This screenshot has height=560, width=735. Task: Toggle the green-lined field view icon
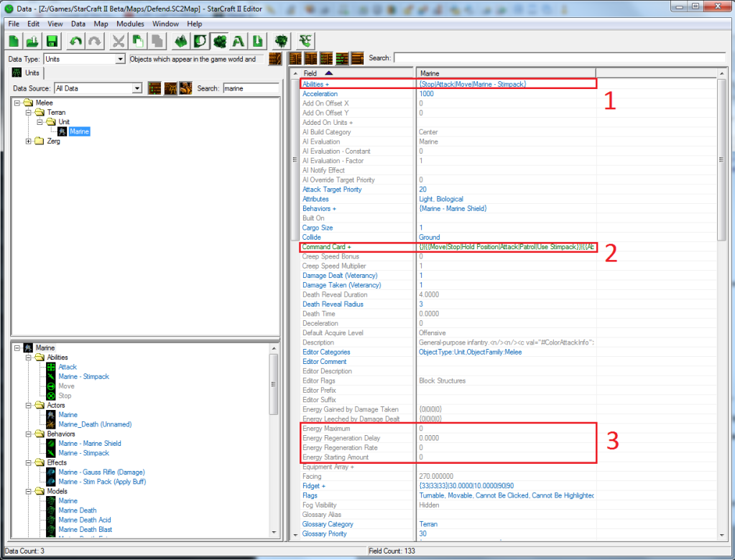click(342, 59)
